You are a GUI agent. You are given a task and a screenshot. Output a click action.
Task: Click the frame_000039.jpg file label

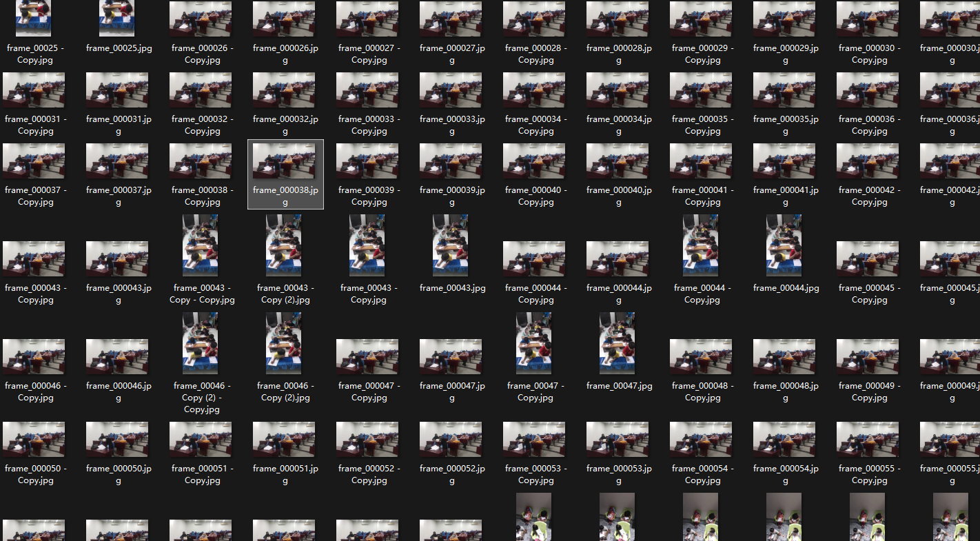tap(452, 196)
